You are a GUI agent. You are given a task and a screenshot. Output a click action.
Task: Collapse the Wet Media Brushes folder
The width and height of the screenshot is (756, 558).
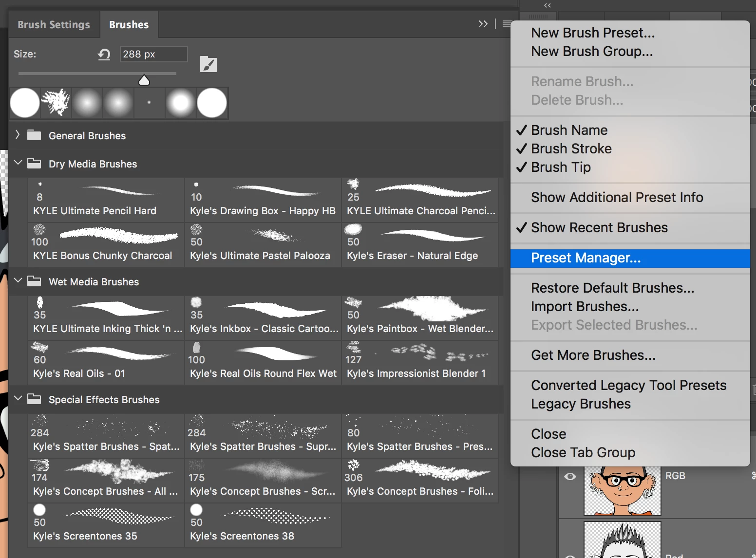[x=18, y=280]
